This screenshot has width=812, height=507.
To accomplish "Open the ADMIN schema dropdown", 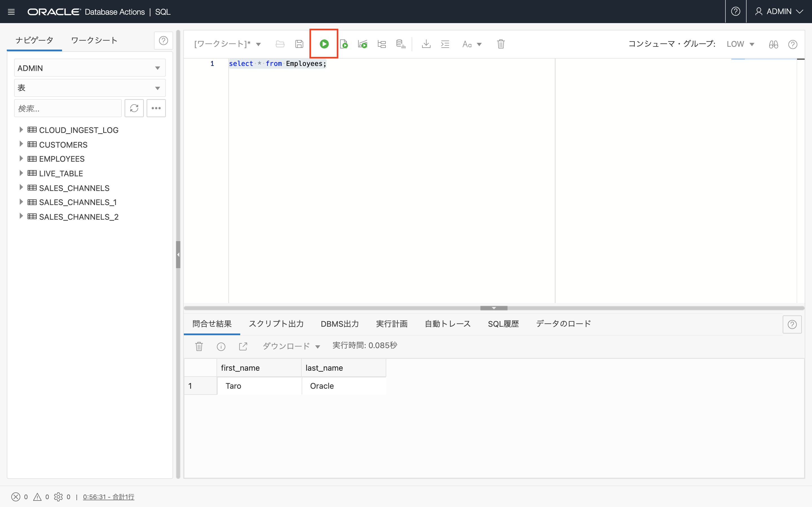I will (90, 68).
